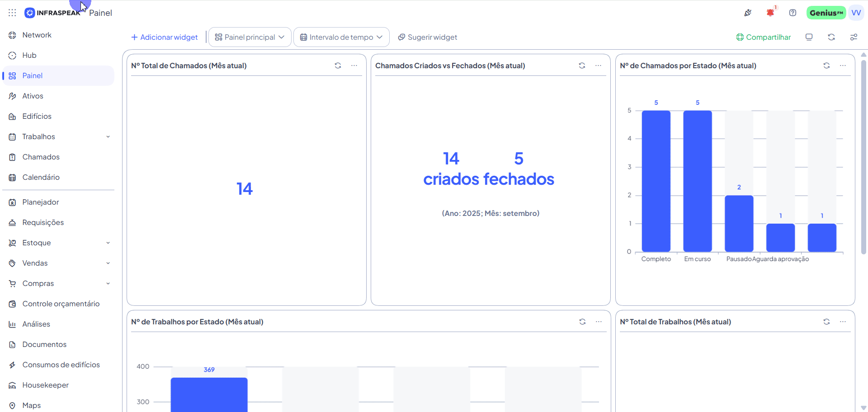Image resolution: width=868 pixels, height=412 pixels.
Task: Click the Vendas tag icon
Action: coord(12,263)
